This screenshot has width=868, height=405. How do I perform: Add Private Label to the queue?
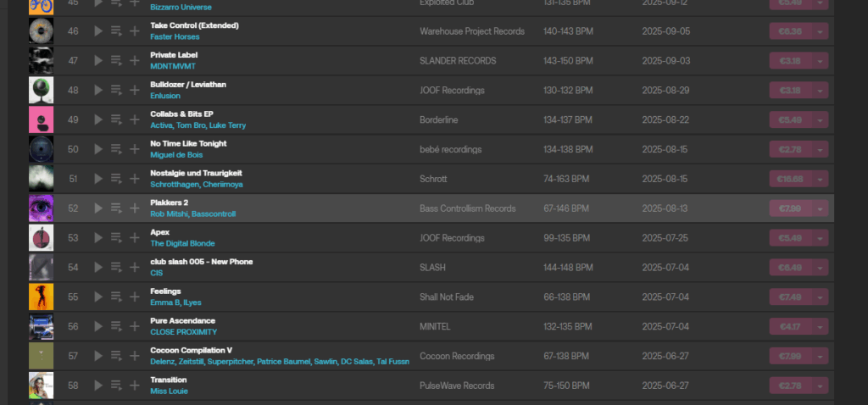[116, 61]
